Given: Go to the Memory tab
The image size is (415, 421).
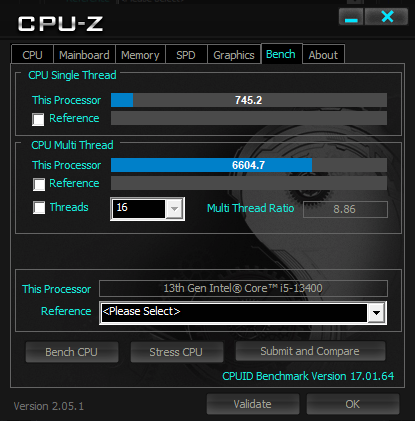Looking at the screenshot, I should [x=140, y=55].
